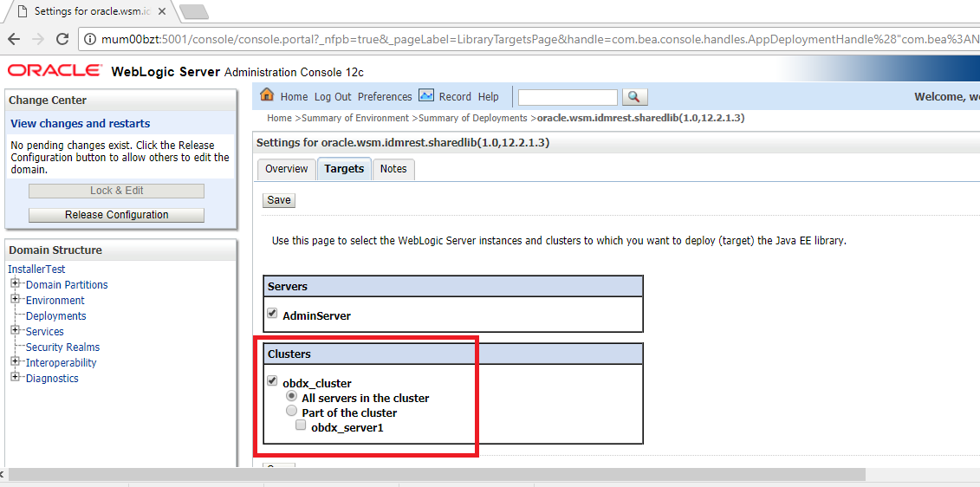
Task: Switch to the Overview tab
Action: click(x=286, y=169)
